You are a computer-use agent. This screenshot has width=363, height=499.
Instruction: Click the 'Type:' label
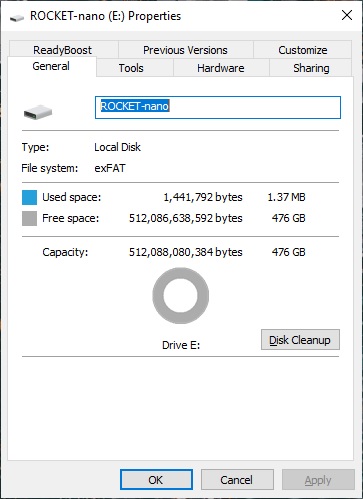[x=35, y=147]
